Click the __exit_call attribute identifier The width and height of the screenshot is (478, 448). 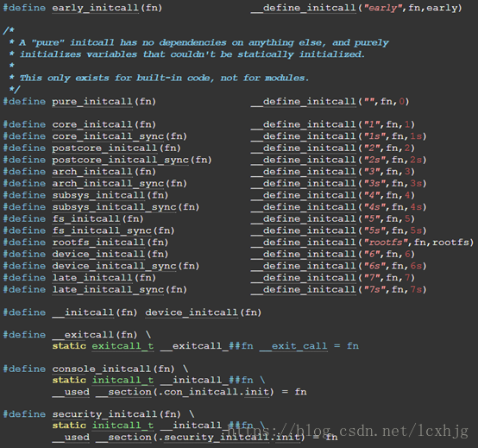coord(293,346)
